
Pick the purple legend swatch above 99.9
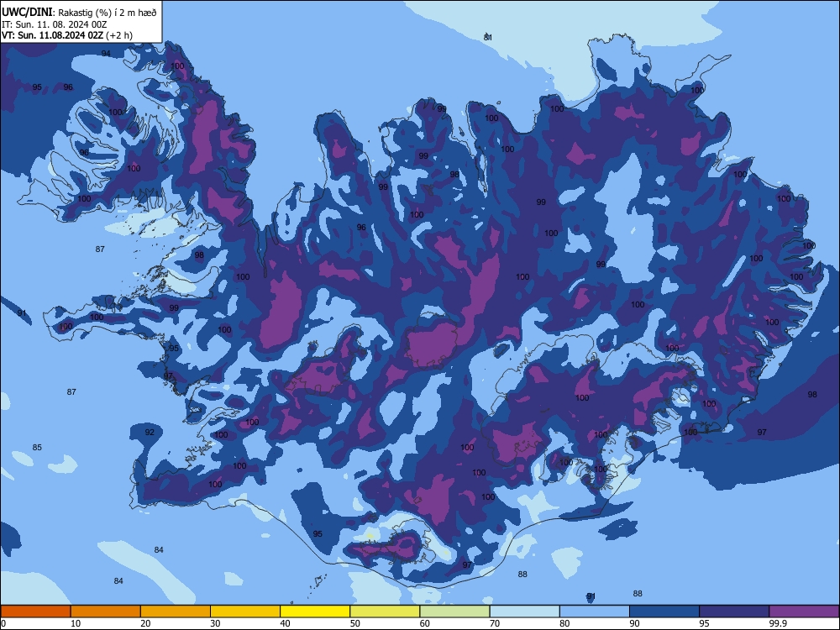click(x=804, y=612)
